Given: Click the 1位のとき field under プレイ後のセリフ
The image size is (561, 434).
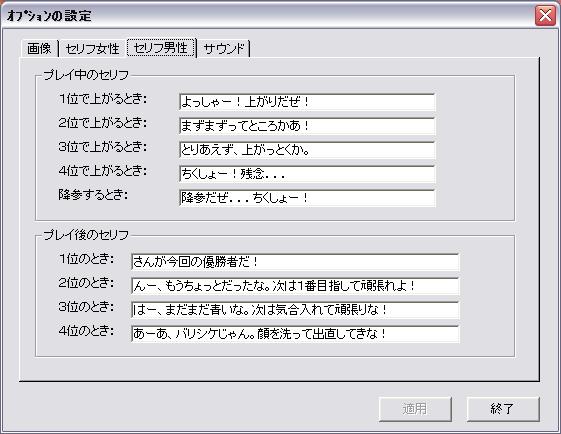Looking at the screenshot, I should coord(295,262).
